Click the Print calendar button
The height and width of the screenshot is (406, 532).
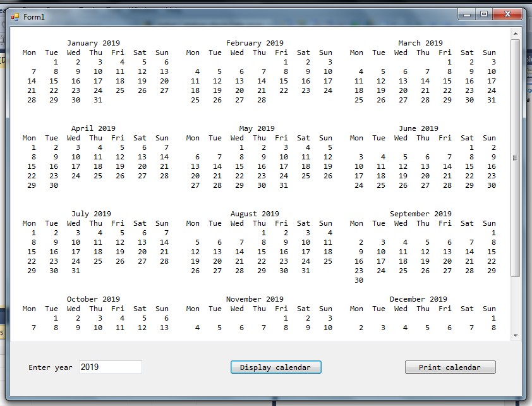pos(450,367)
